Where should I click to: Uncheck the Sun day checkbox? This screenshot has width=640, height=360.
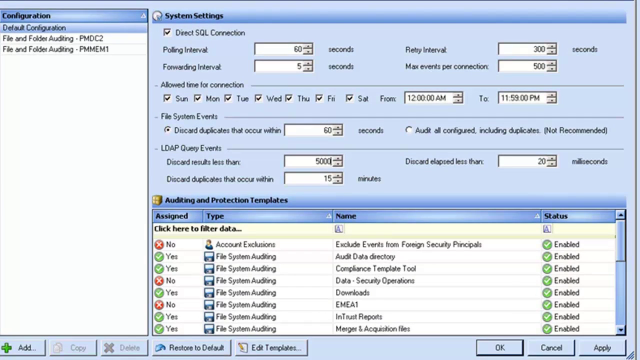point(167,98)
